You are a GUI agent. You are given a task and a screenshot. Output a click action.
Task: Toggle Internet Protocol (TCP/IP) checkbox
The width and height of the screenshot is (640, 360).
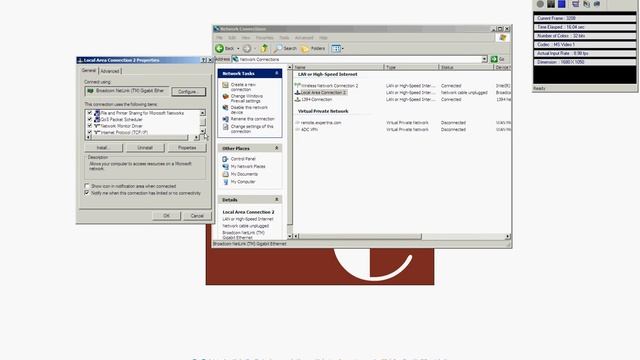pyautogui.click(x=90, y=132)
